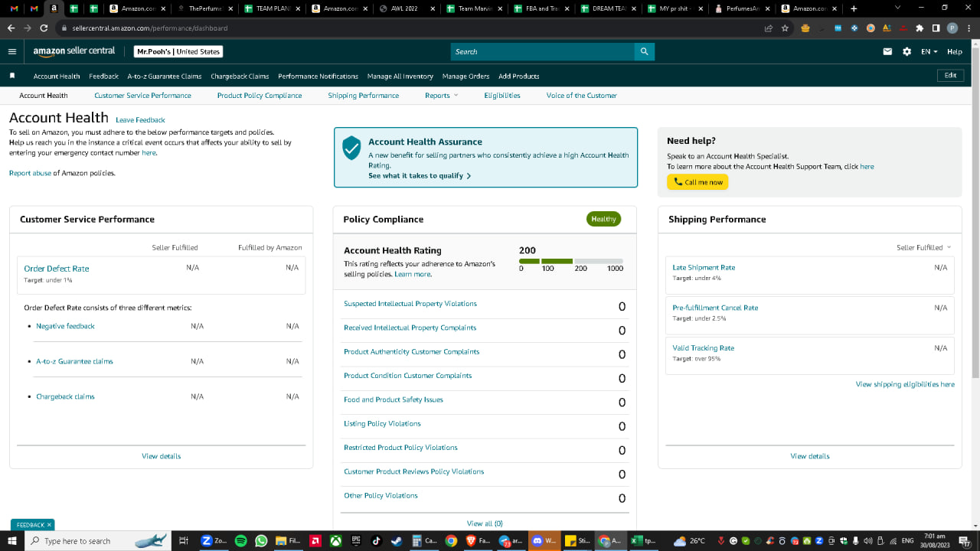Open the browser extensions puzzle icon
The image size is (980, 551).
click(x=920, y=28)
